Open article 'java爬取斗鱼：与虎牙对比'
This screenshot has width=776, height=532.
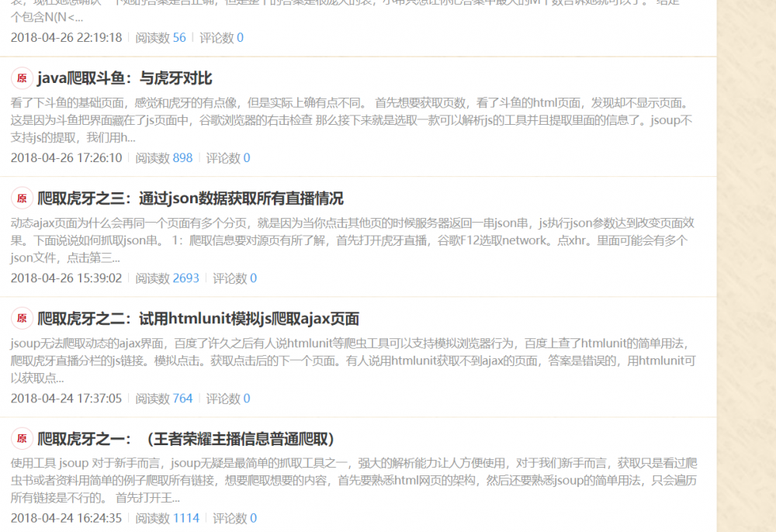[x=125, y=78]
